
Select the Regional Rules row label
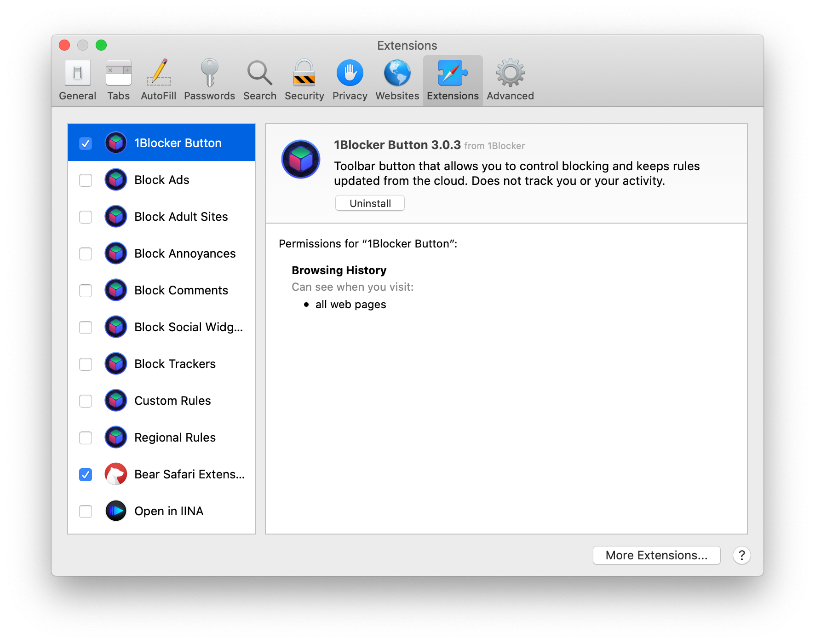click(x=175, y=437)
